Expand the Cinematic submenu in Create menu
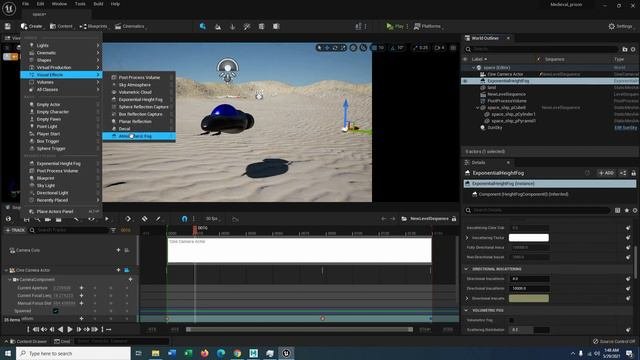This screenshot has height=360, width=640. click(x=61, y=53)
